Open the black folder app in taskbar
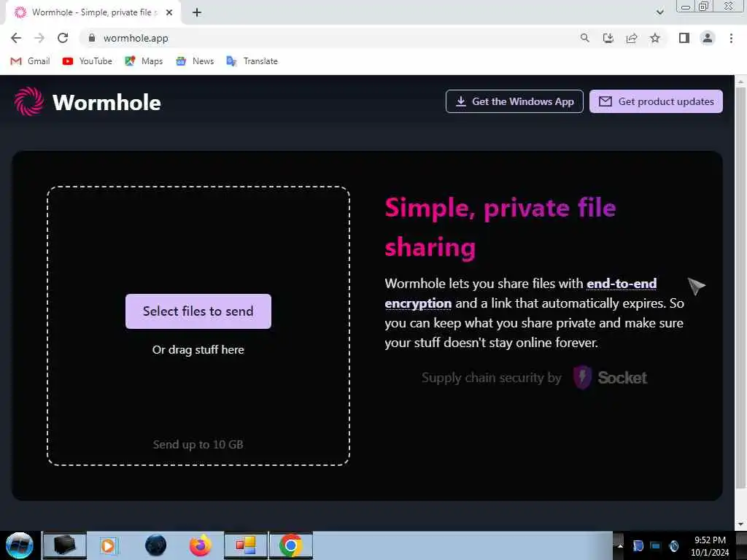The width and height of the screenshot is (747, 560). click(x=65, y=545)
